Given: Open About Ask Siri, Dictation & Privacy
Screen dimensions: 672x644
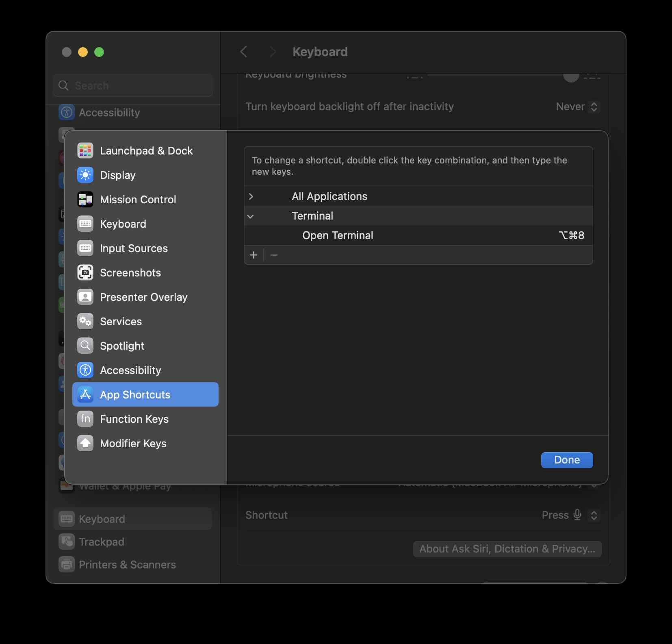Looking at the screenshot, I should (507, 549).
